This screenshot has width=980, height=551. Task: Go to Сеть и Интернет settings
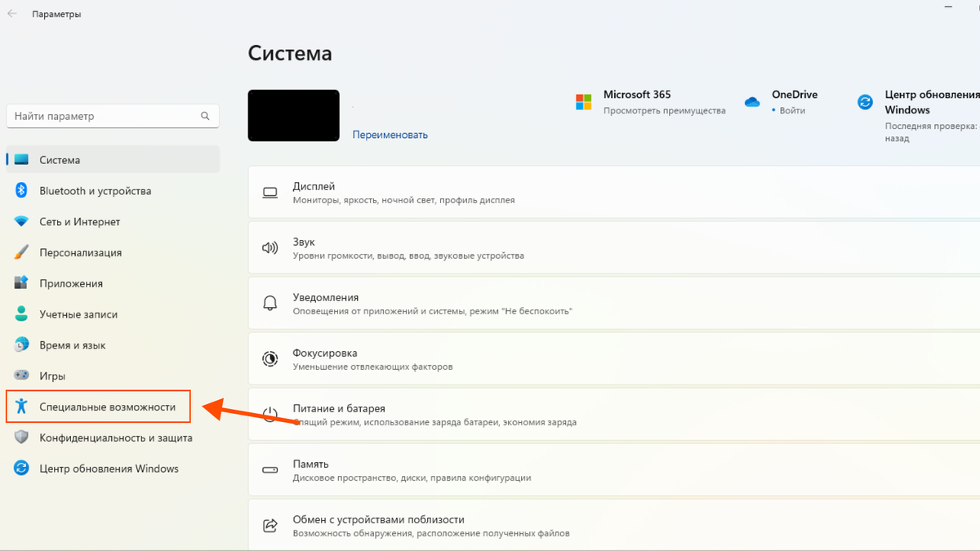click(x=113, y=222)
